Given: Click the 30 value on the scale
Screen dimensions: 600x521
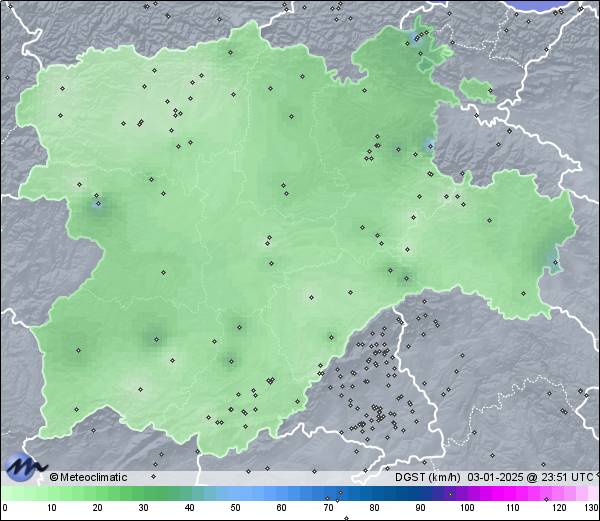Looking at the screenshot, I should pos(143,508).
